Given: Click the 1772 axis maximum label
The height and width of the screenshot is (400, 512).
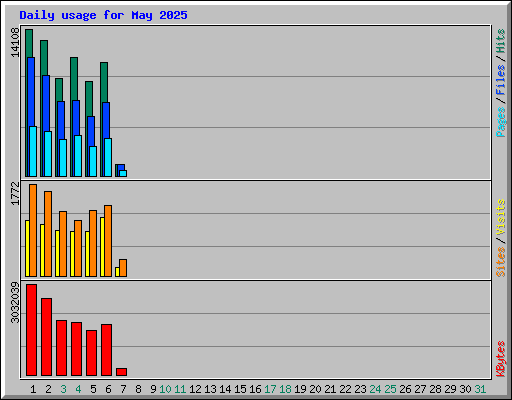Looking at the screenshot, I should pyautogui.click(x=15, y=193).
